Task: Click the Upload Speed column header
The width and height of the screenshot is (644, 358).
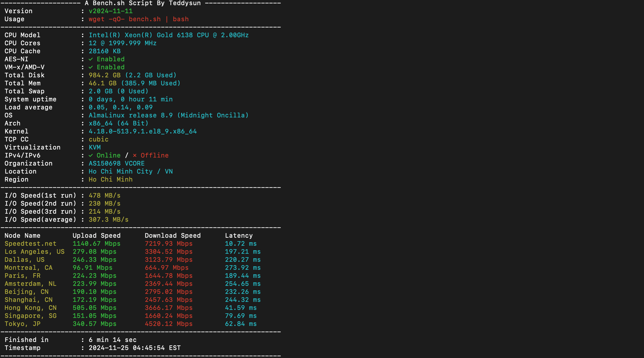Action: [x=96, y=235]
